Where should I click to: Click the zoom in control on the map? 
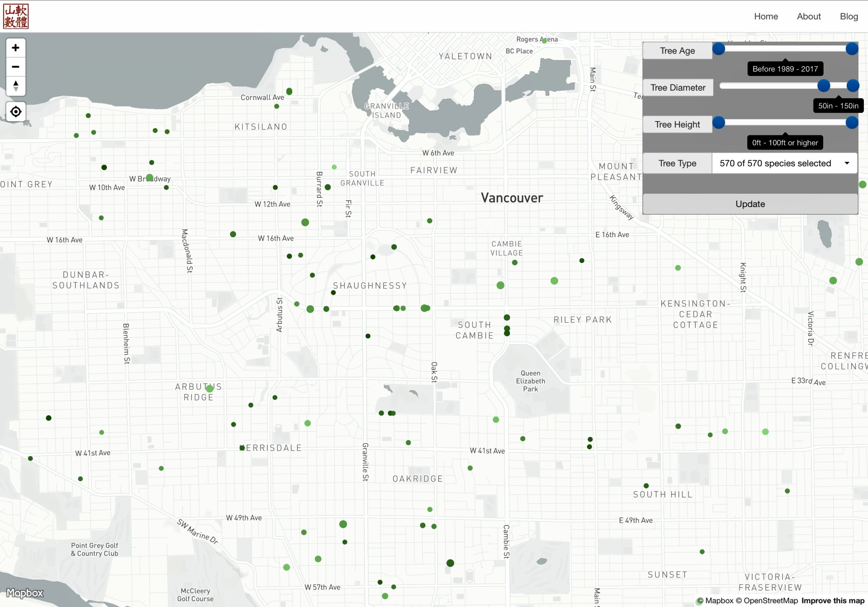(x=16, y=48)
